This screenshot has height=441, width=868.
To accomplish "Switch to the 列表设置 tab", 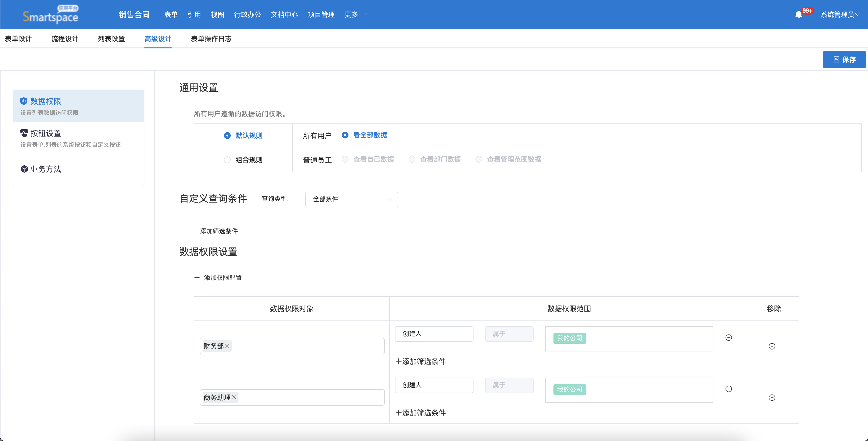I will tap(111, 39).
